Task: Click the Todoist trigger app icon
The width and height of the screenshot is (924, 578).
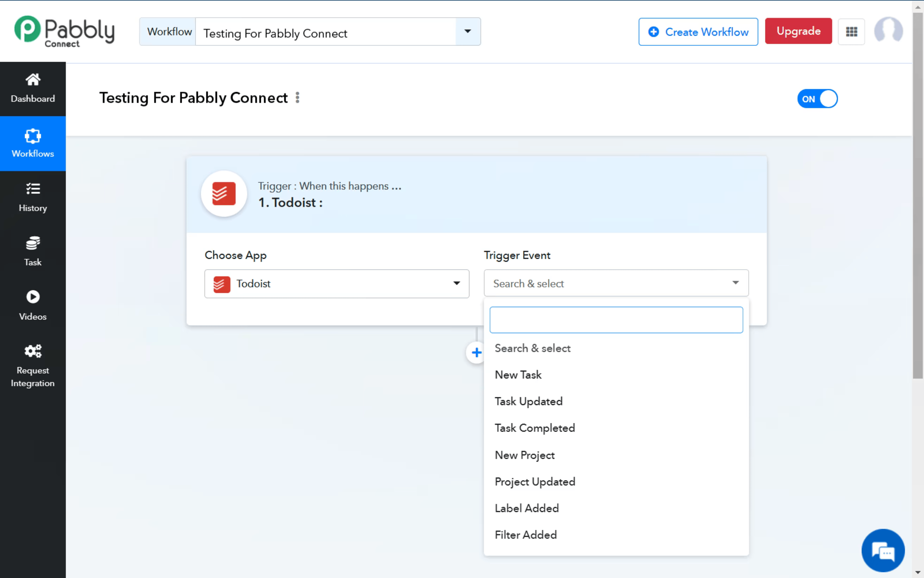Action: [x=224, y=194]
